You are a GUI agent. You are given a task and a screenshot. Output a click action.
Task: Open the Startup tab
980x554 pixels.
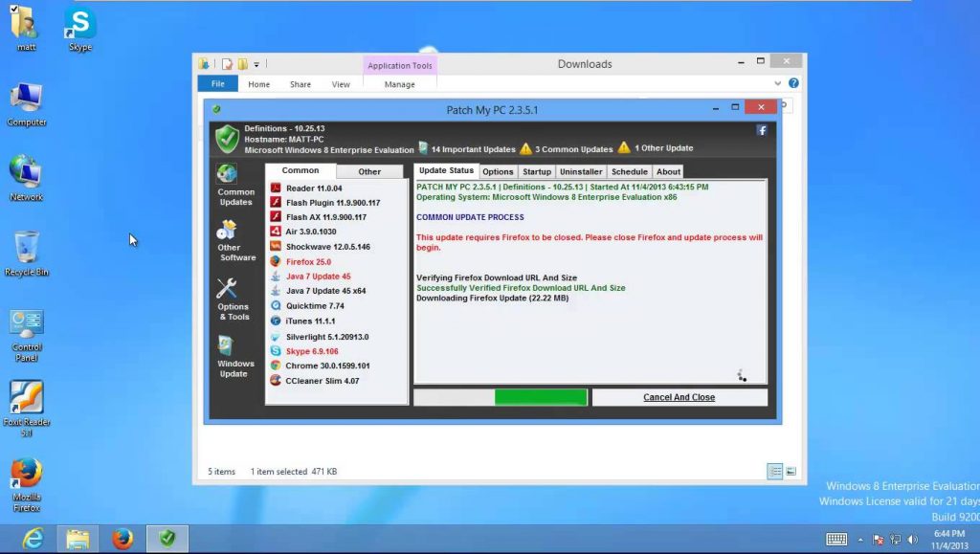click(537, 172)
